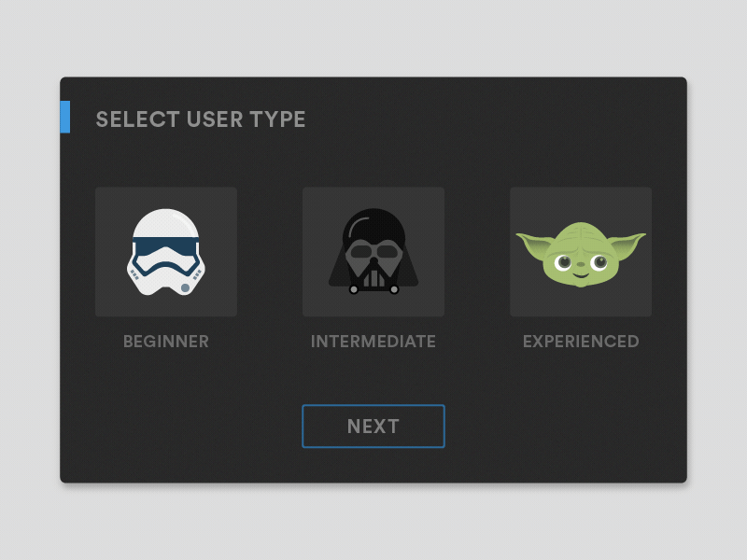
Task: Click the white dome of the Stormtrooper helmet
Action: pyautogui.click(x=166, y=222)
